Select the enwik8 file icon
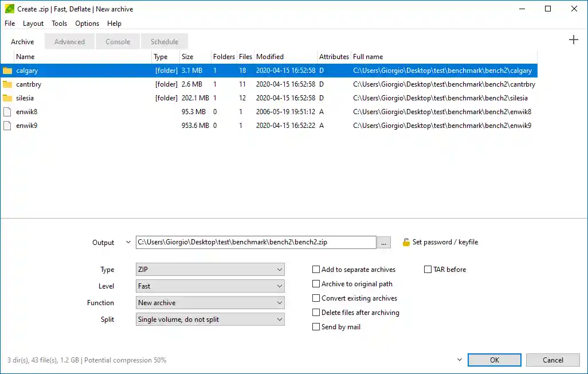This screenshot has height=374, width=588. [x=7, y=111]
